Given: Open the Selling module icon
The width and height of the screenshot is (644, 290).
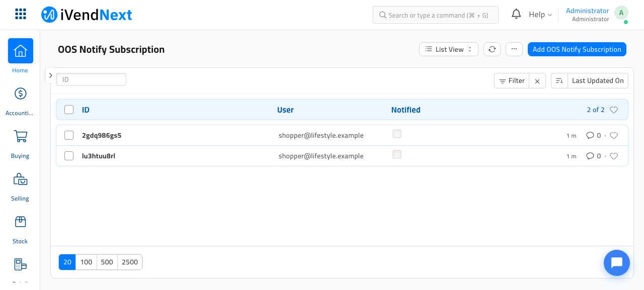Looking at the screenshot, I should [21, 179].
